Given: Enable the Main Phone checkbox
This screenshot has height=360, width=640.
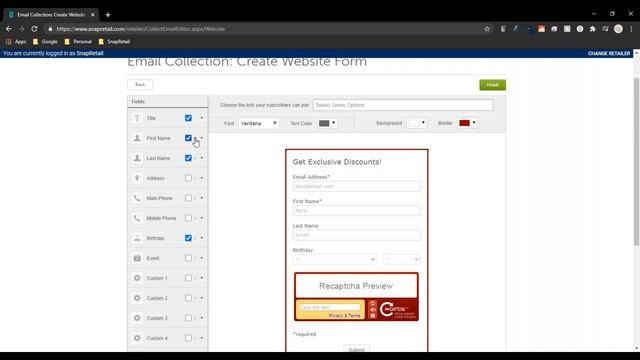Looking at the screenshot, I should point(188,198).
